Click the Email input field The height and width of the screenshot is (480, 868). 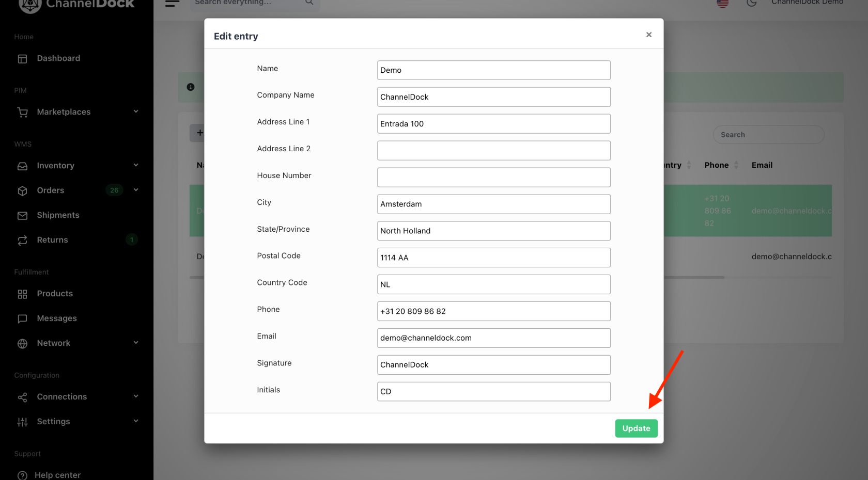[494, 338]
